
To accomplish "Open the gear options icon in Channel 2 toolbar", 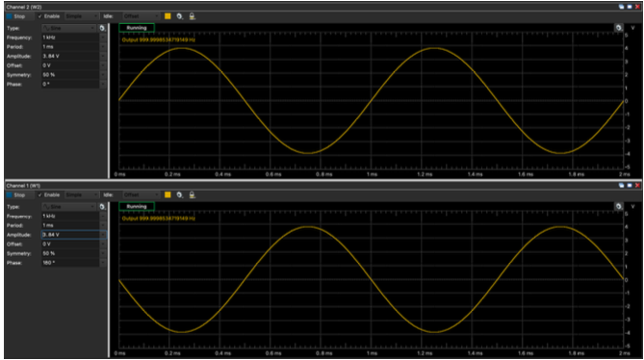I will tap(179, 16).
